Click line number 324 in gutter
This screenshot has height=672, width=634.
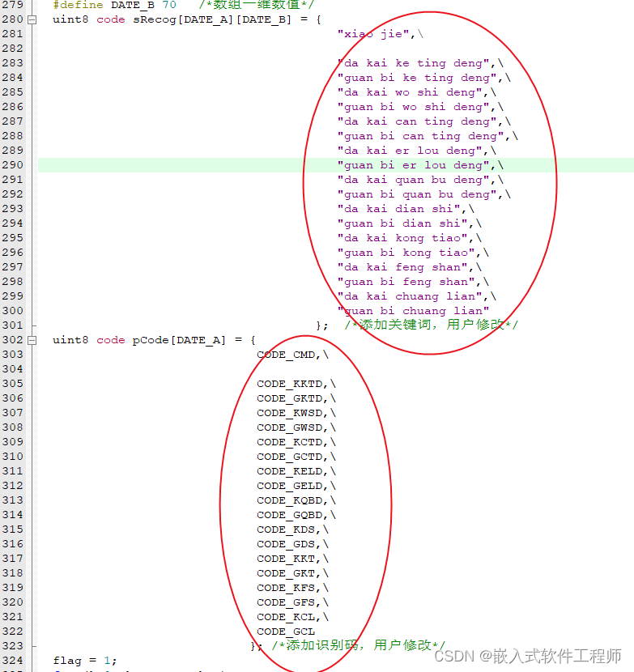coord(12,661)
